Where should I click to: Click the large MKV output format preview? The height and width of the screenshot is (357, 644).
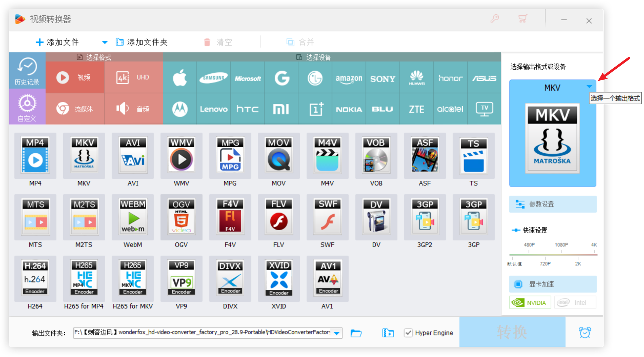coord(552,138)
